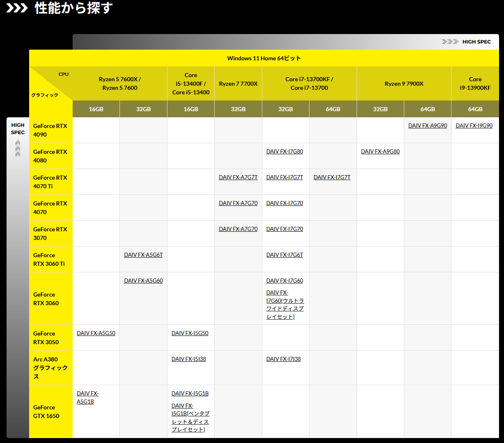Viewport: 504px width, 443px height.
Task: Click DAIV FX-A7G70 in the RTX 3070 row
Action: click(238, 229)
